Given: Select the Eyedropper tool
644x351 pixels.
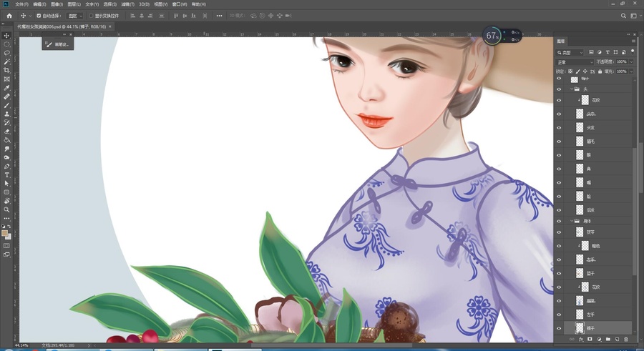Looking at the screenshot, I should coord(6,88).
